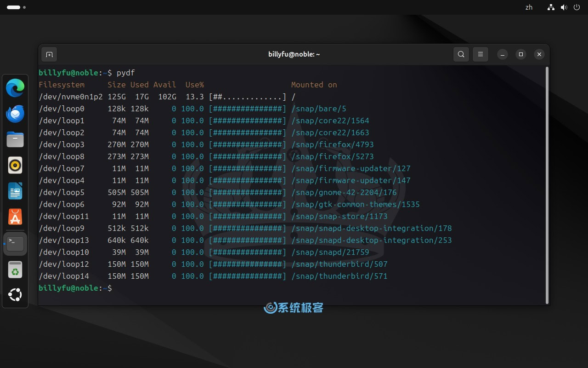Open the volume speaker icon
Image resolution: width=588 pixels, height=368 pixels.
(564, 7)
